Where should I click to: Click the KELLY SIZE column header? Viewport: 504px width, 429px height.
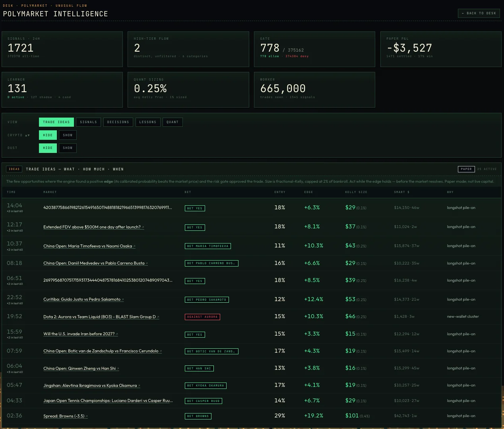(356, 192)
